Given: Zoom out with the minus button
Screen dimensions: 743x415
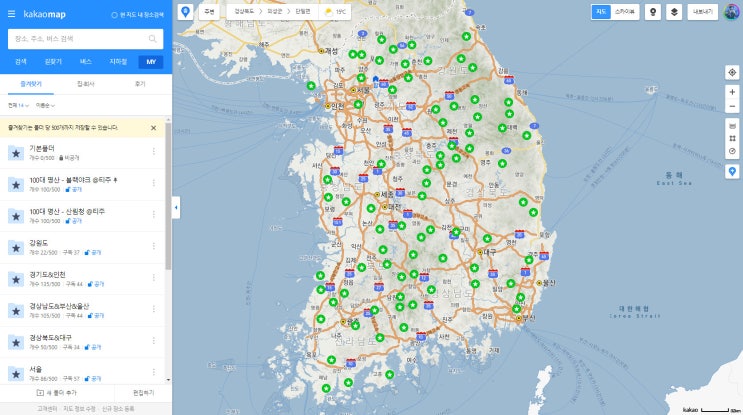Looking at the screenshot, I should click(x=732, y=106).
